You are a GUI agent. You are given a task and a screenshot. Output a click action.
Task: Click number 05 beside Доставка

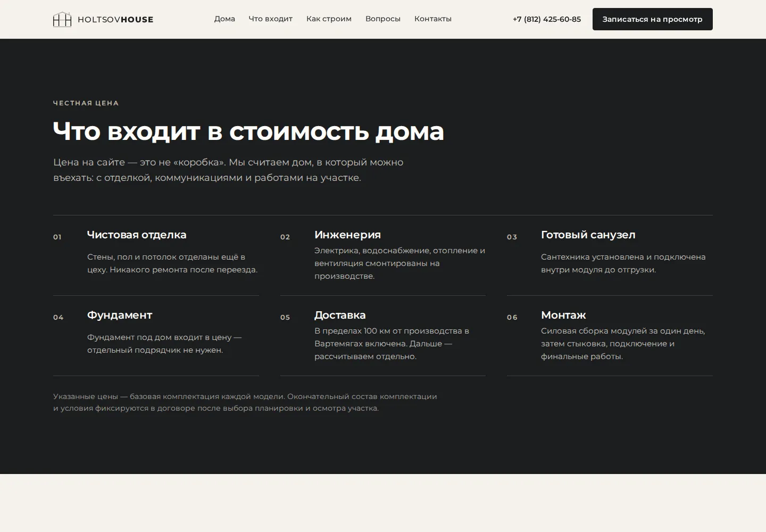pos(285,318)
